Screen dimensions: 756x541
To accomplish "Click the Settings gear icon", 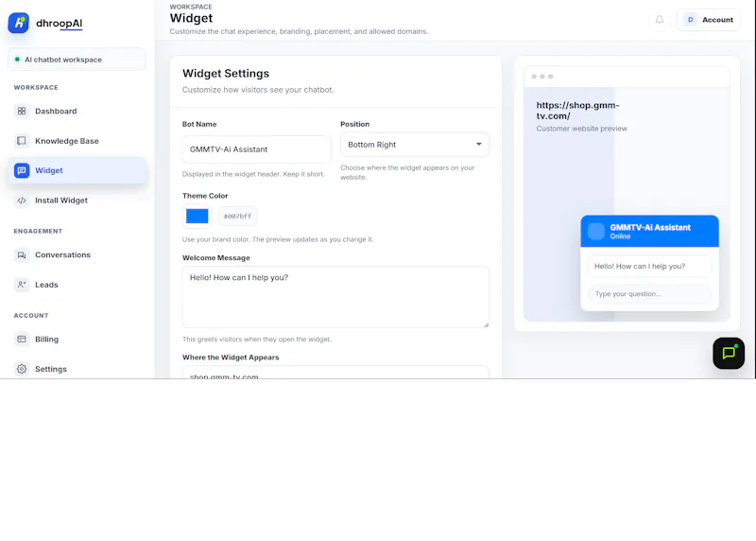I will (22, 369).
